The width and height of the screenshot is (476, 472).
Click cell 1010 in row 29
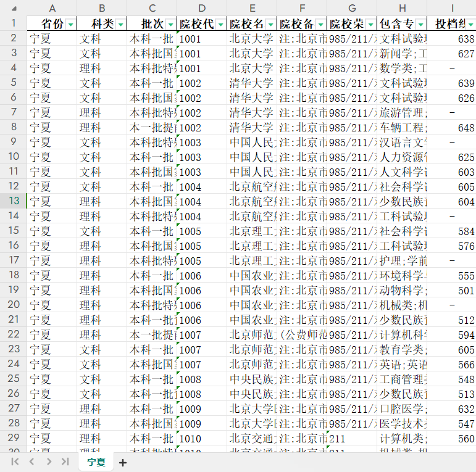tap(202, 438)
